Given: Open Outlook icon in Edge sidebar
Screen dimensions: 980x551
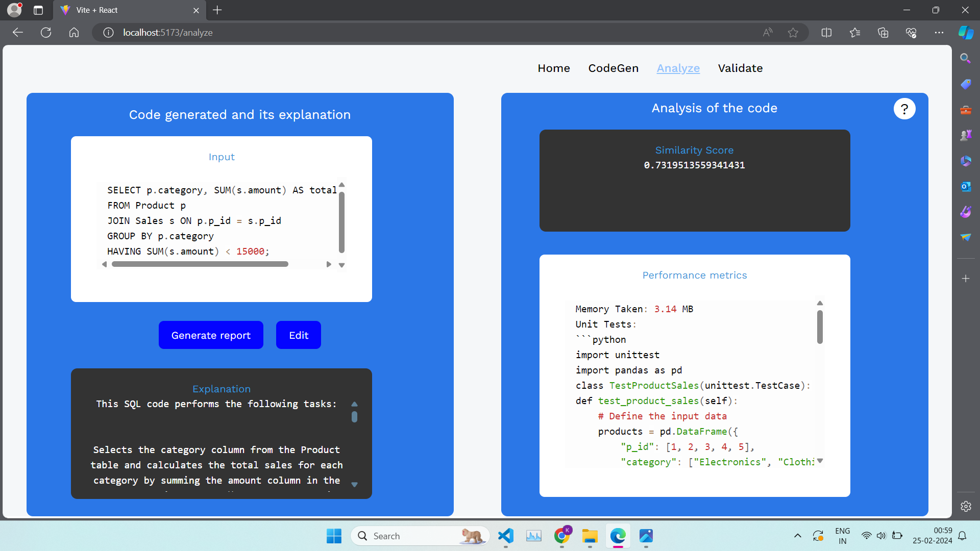Looking at the screenshot, I should tap(965, 187).
